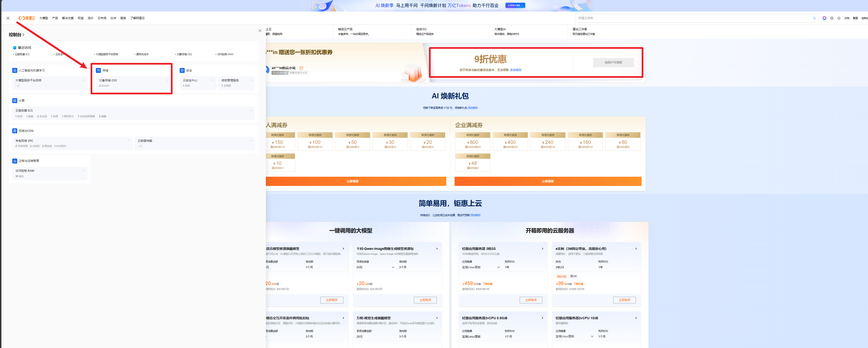
Task: Click the 存储 storage category icon
Action: pyautogui.click(x=98, y=70)
